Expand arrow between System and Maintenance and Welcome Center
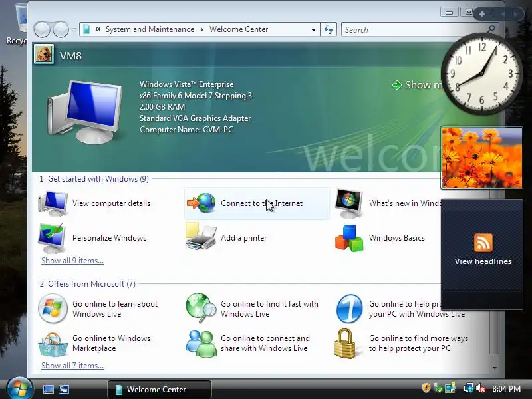This screenshot has width=532, height=399. pyautogui.click(x=202, y=29)
